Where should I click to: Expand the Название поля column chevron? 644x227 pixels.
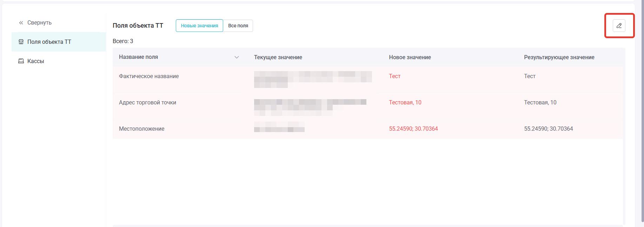click(x=237, y=57)
